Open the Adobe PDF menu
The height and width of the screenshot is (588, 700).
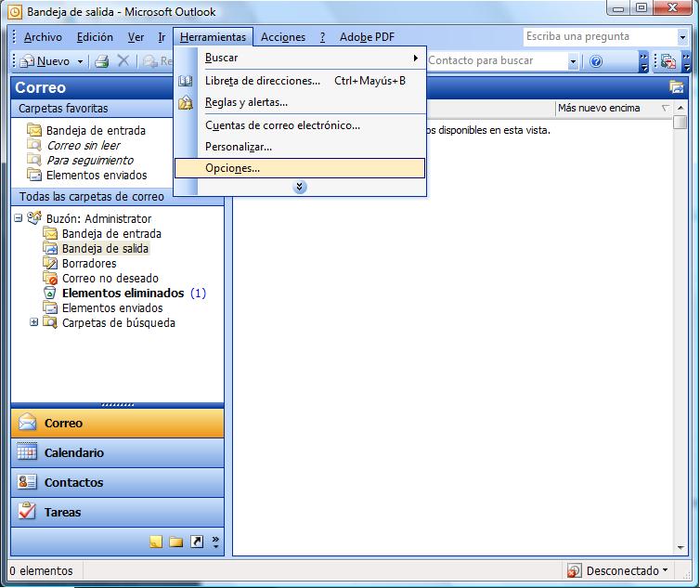367,37
